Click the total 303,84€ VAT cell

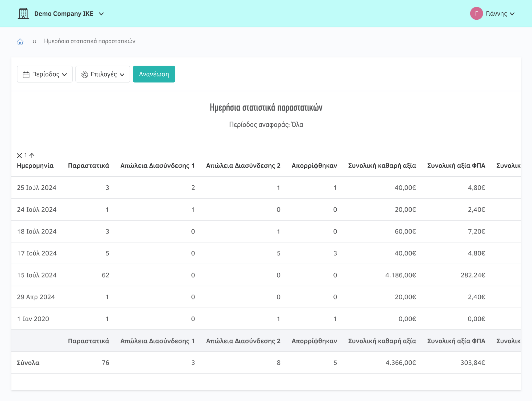tap(473, 363)
